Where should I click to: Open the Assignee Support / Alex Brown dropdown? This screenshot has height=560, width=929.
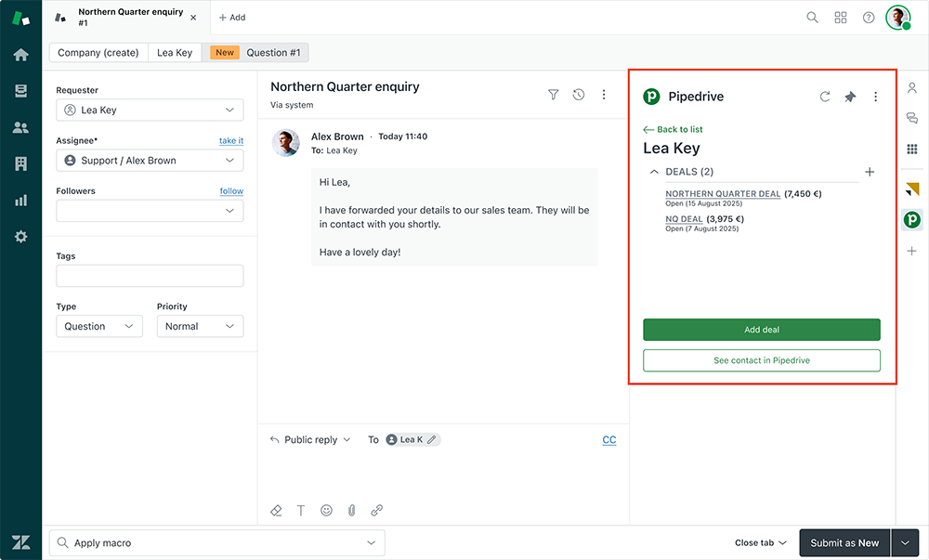(150, 161)
